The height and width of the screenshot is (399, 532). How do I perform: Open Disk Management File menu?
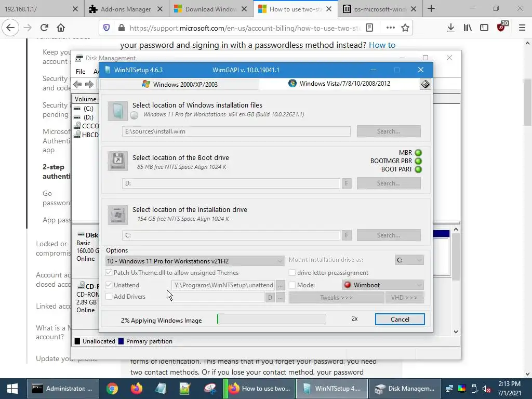[x=81, y=71]
